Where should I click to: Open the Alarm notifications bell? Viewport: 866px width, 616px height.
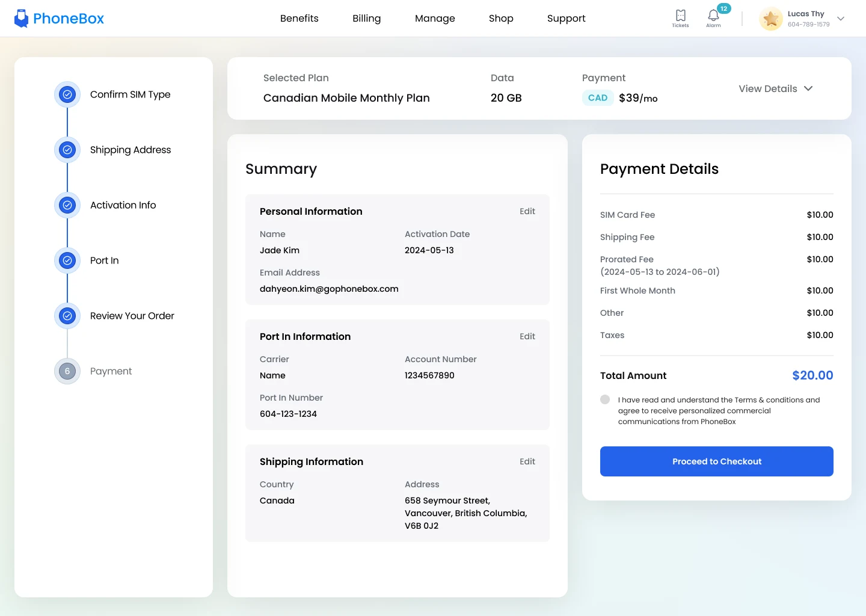pyautogui.click(x=713, y=18)
